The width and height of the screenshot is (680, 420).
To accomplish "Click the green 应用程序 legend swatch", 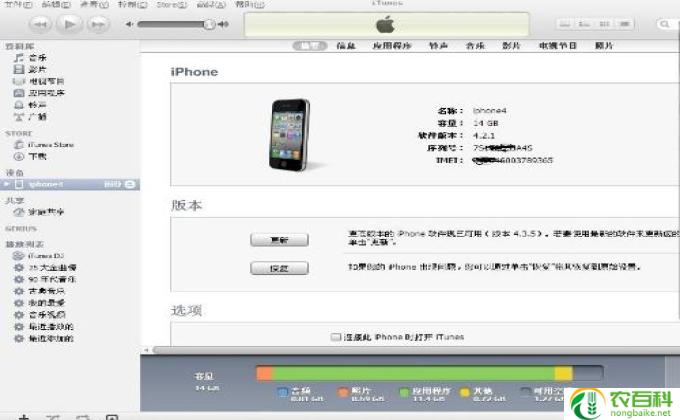I will click(x=404, y=392).
